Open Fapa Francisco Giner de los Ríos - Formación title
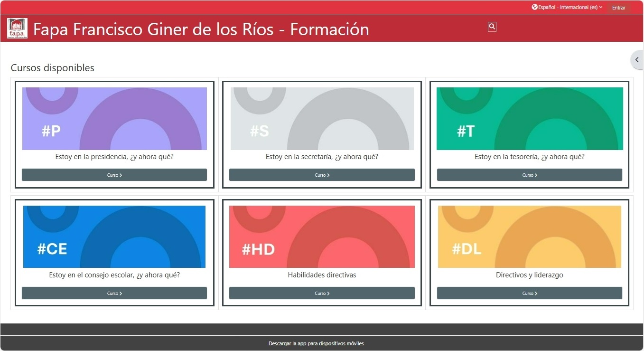 (x=201, y=29)
